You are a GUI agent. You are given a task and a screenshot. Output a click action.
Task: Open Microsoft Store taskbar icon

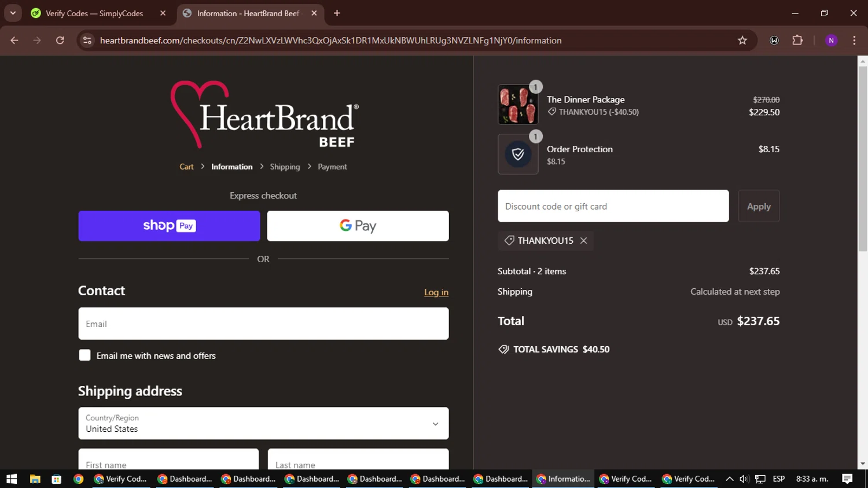[x=56, y=479]
